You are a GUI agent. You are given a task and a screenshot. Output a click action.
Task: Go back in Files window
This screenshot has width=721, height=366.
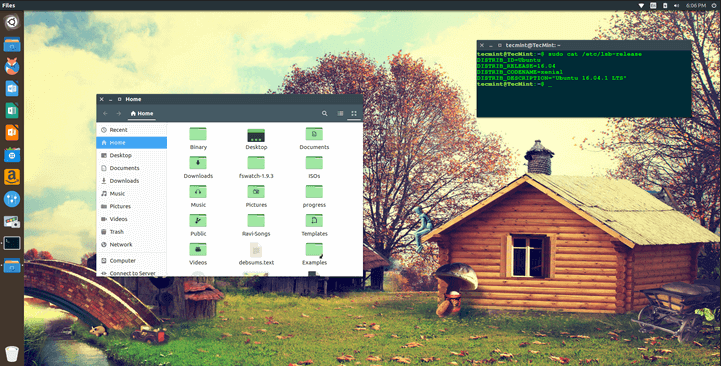tap(105, 114)
